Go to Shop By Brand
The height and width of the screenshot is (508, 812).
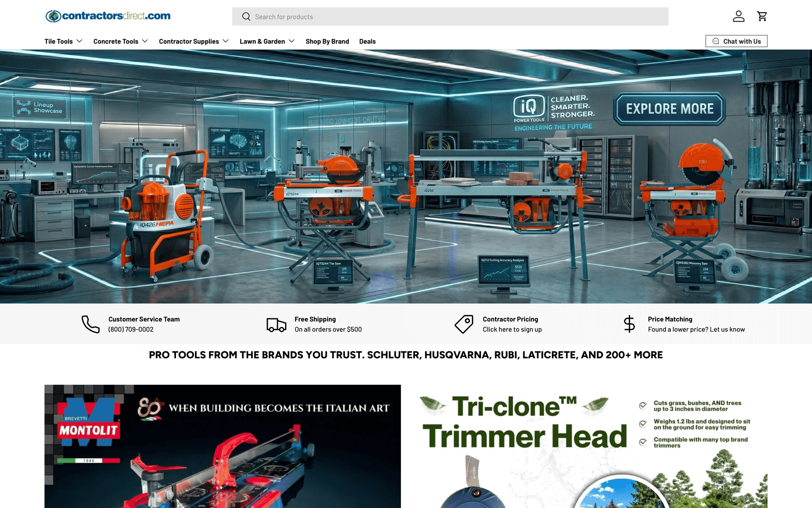coord(327,41)
